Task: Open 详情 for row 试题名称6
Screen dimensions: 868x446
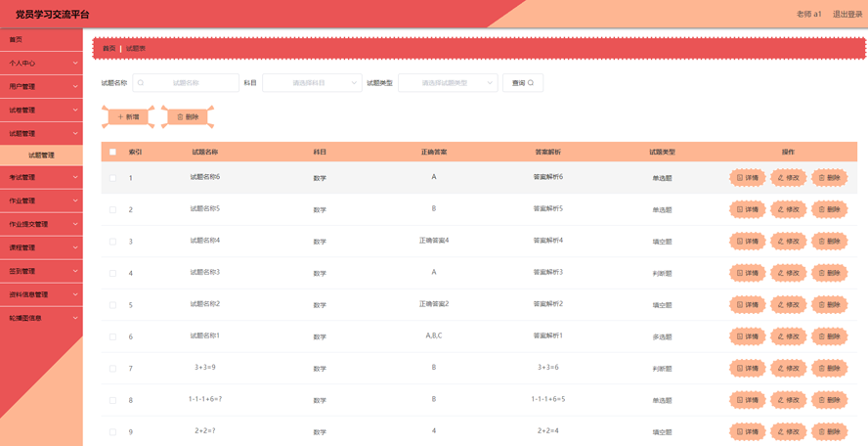Action: (x=748, y=178)
